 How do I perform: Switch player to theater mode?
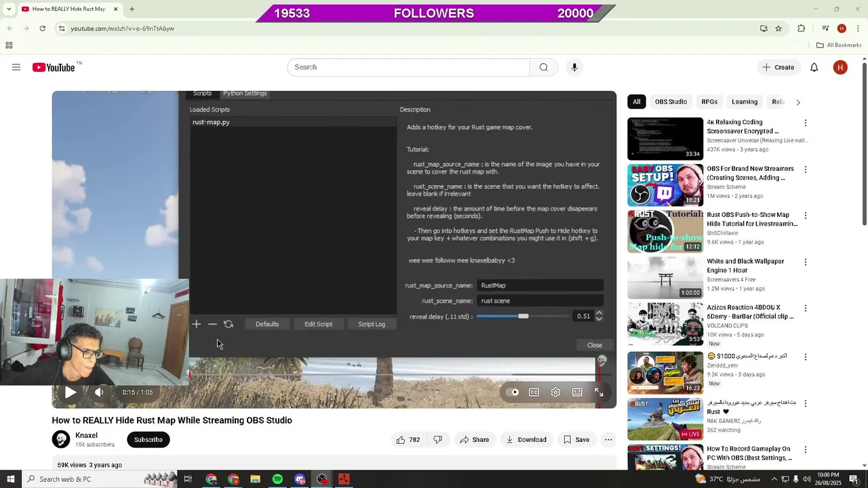point(577,392)
